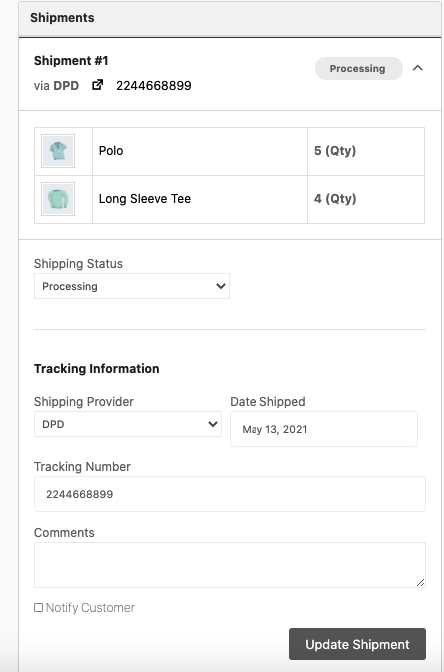Open DPD external tracking link icon
The image size is (444, 672).
click(x=98, y=85)
